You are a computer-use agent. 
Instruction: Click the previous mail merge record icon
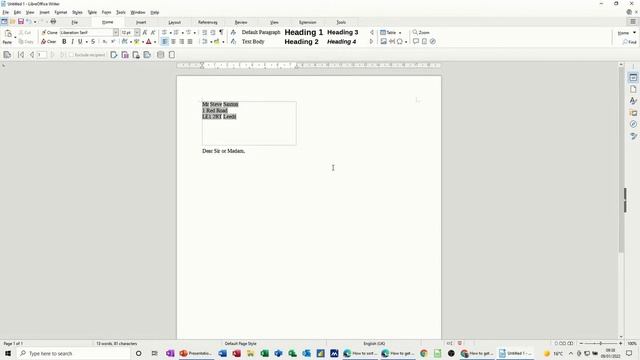pos(31,55)
